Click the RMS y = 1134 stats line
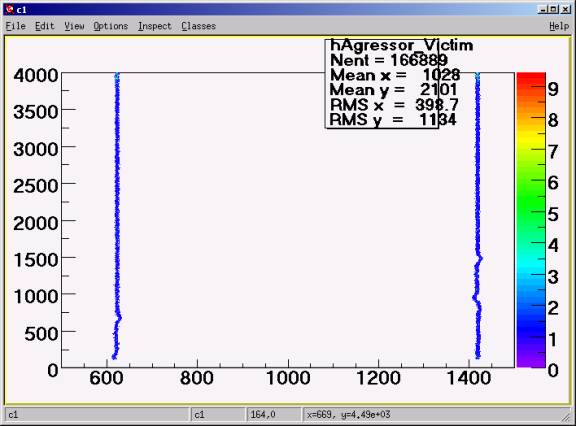Image resolution: width=576 pixels, height=426 pixels. pos(393,120)
